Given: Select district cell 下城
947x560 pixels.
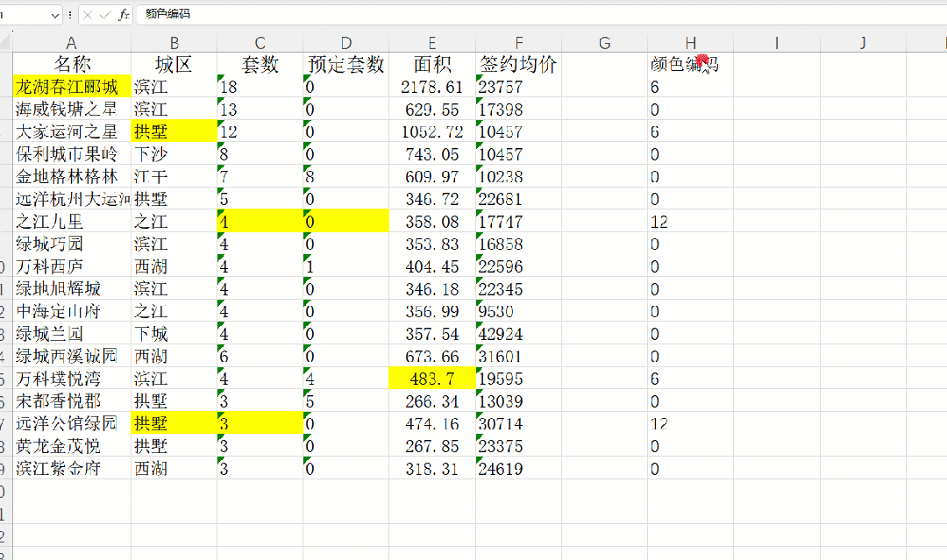Looking at the screenshot, I should coord(174,334).
